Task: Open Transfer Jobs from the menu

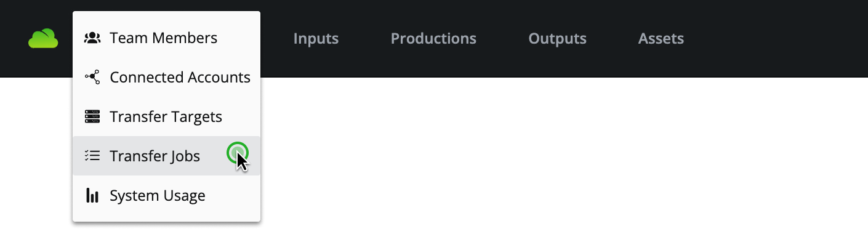Action: coord(155,156)
